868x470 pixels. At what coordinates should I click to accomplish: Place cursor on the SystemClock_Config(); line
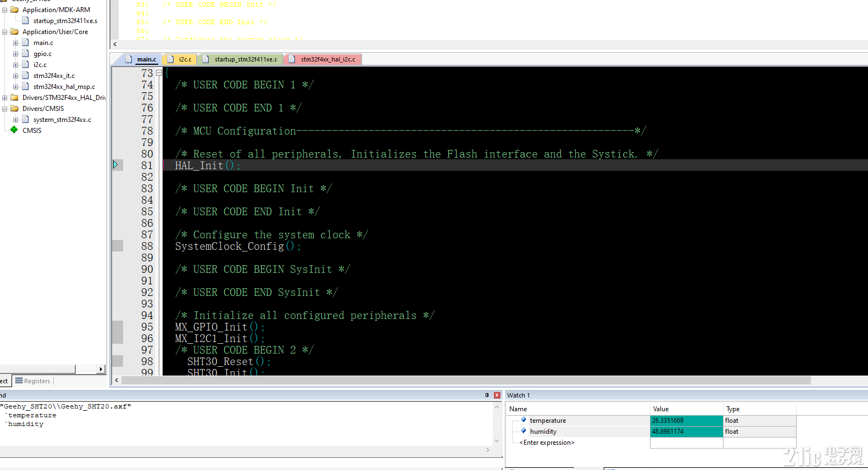click(x=238, y=246)
